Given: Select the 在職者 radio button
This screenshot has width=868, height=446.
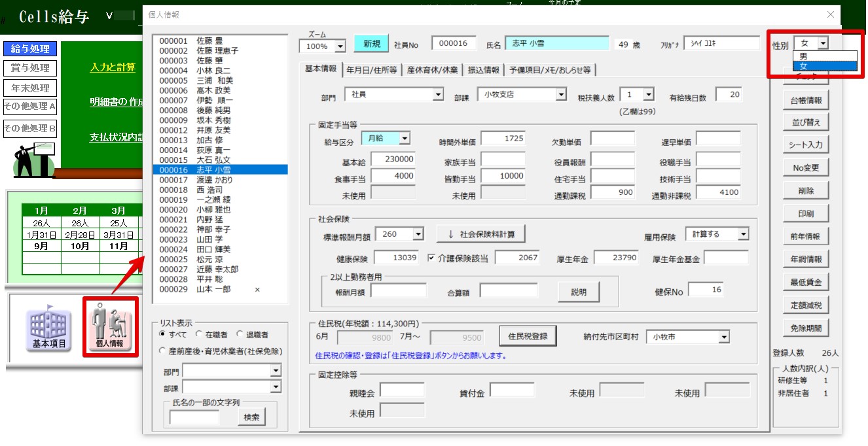Looking at the screenshot, I should 201,334.
